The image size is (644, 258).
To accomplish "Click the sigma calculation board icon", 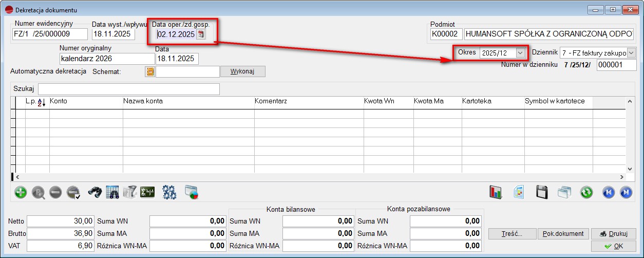I will tap(147, 193).
